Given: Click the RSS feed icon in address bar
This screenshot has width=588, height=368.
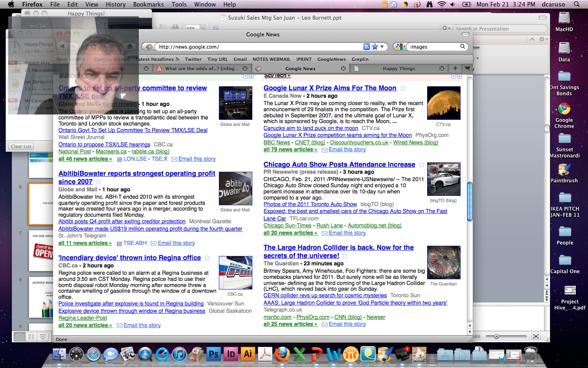Looking at the screenshot, I should tap(366, 47).
